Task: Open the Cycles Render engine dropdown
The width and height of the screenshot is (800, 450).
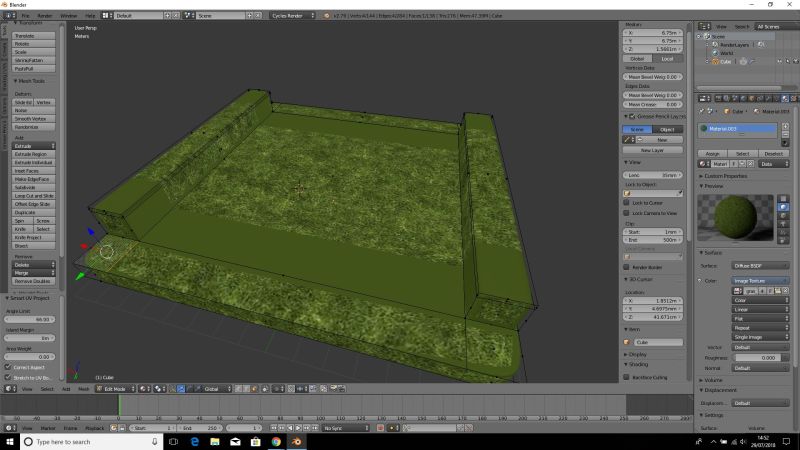Action: [x=292, y=16]
